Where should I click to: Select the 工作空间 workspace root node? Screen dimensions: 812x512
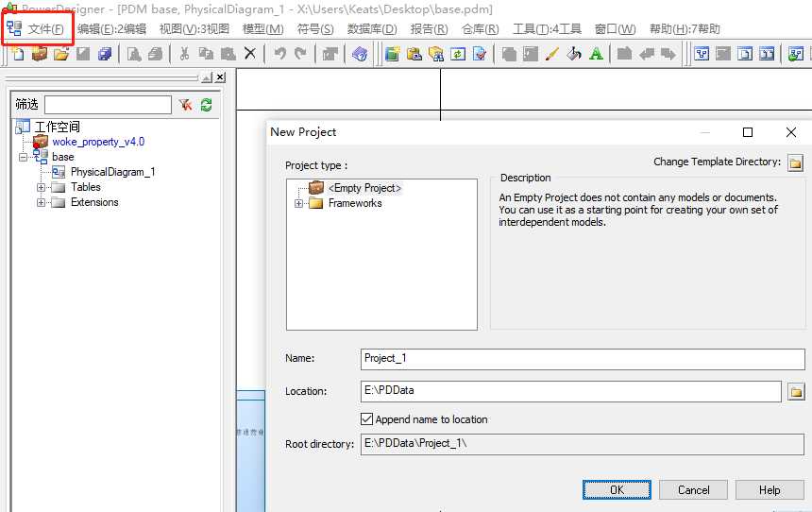pyautogui.click(x=57, y=127)
